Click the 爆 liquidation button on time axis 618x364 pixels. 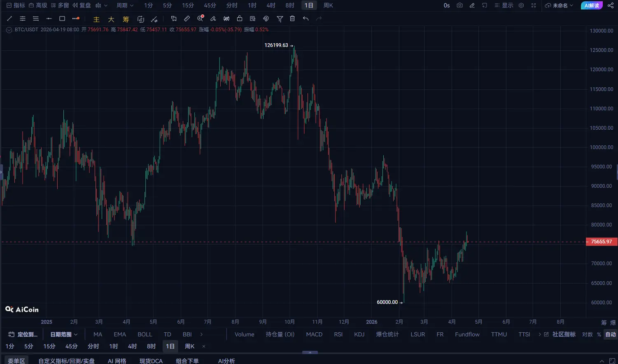click(x=613, y=322)
